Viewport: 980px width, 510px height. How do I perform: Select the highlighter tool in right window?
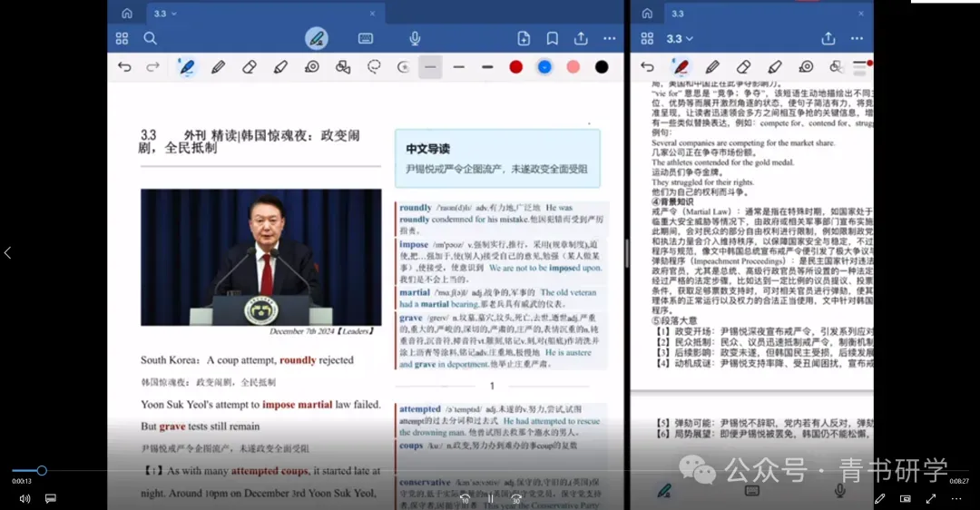[775, 67]
